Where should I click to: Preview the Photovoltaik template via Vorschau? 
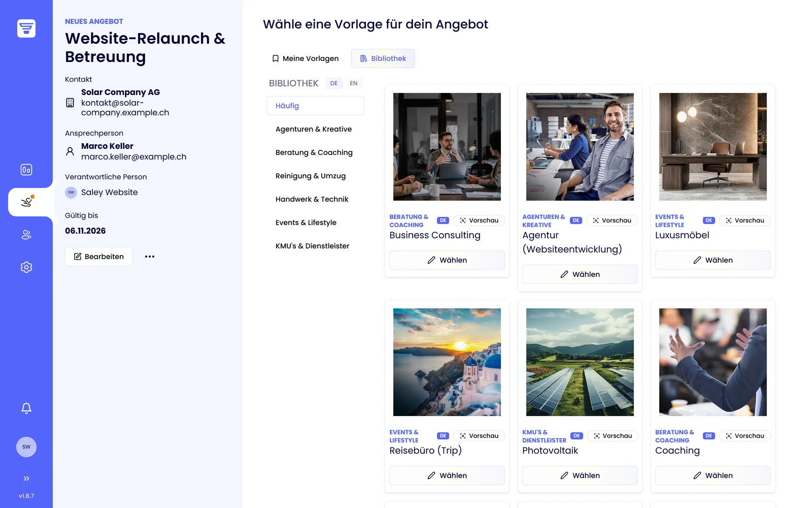pos(612,436)
